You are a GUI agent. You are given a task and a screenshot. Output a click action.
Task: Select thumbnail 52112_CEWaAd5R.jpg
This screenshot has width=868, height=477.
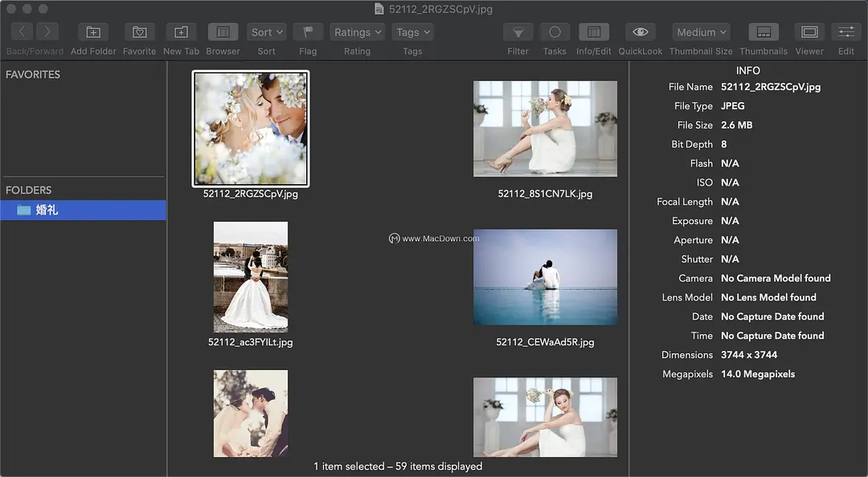coord(545,277)
